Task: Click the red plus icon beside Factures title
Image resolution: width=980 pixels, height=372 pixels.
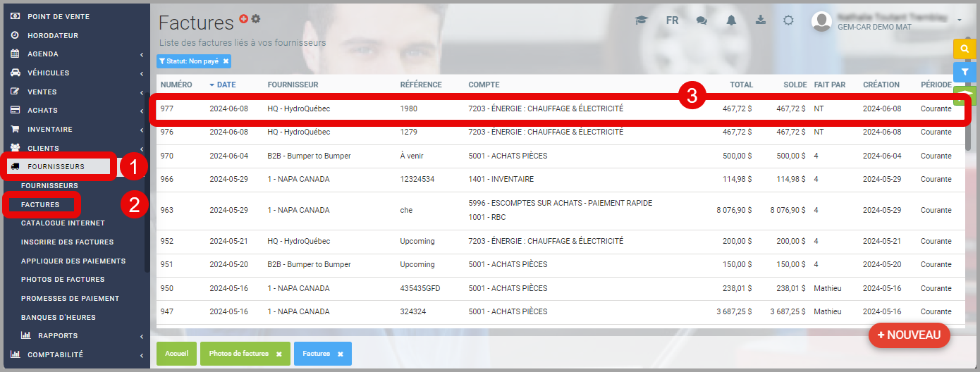Action: coord(244,18)
